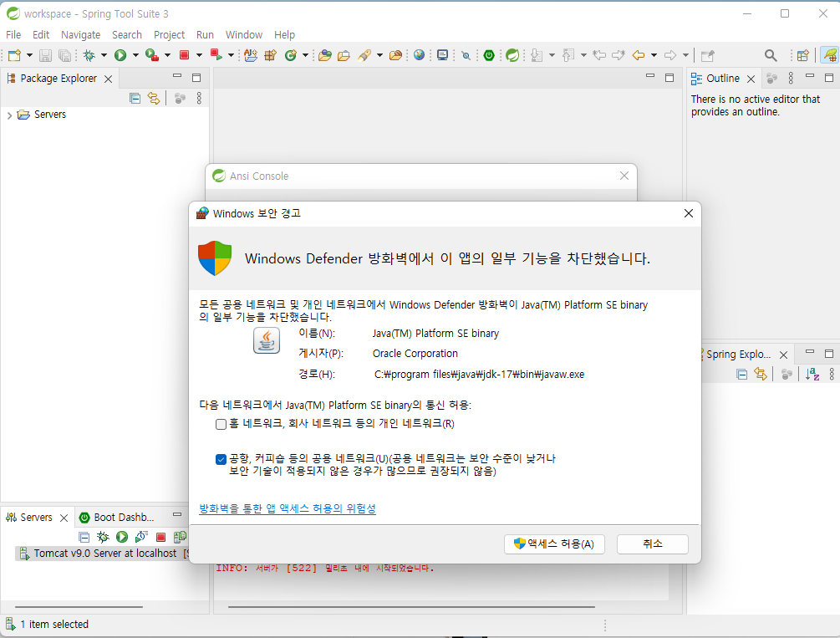Select the Spring Explorer tab
The image size is (840, 638).
pyautogui.click(x=738, y=355)
